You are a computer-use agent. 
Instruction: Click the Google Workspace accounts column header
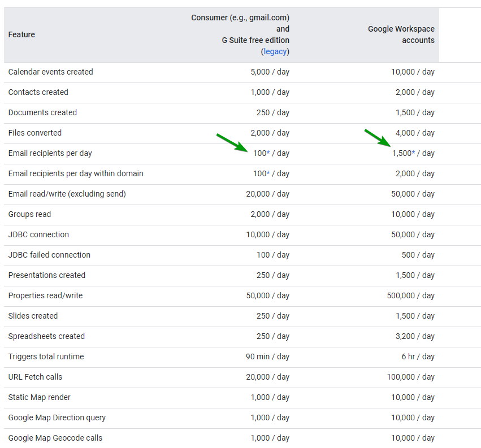[401, 34]
